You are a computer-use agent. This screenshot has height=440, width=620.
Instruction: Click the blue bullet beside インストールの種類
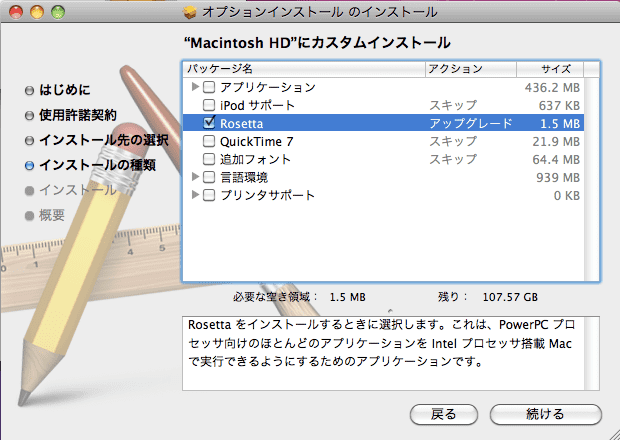(x=29, y=166)
